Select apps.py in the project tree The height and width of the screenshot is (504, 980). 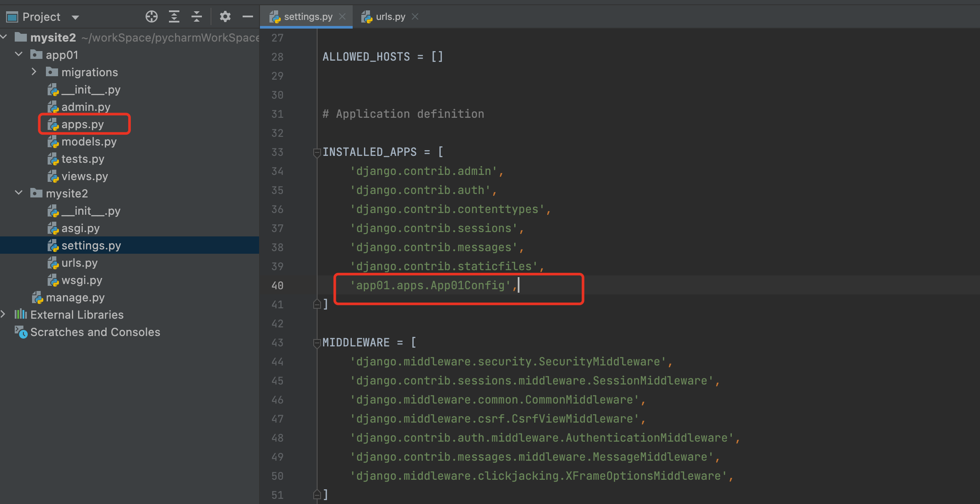[x=82, y=124]
